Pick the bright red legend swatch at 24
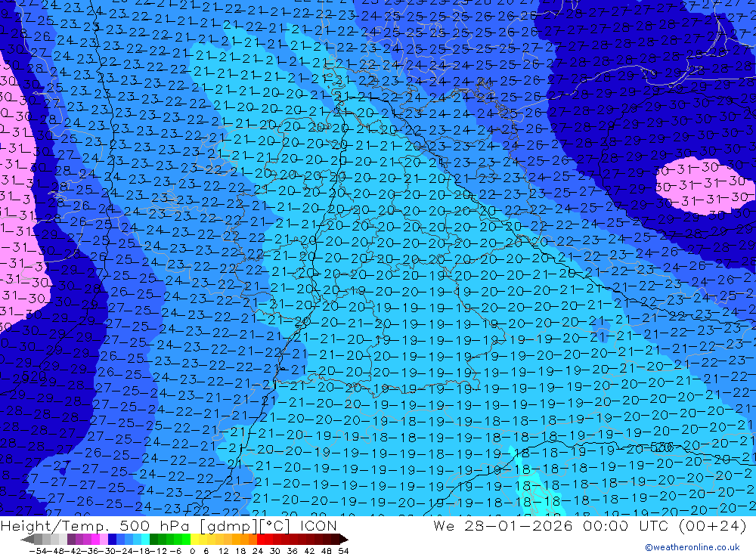 coord(261,539)
